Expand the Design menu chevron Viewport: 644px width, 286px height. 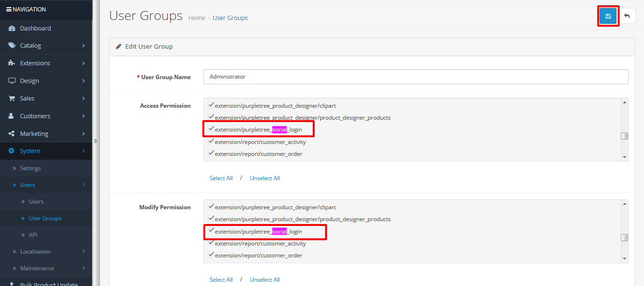point(84,81)
